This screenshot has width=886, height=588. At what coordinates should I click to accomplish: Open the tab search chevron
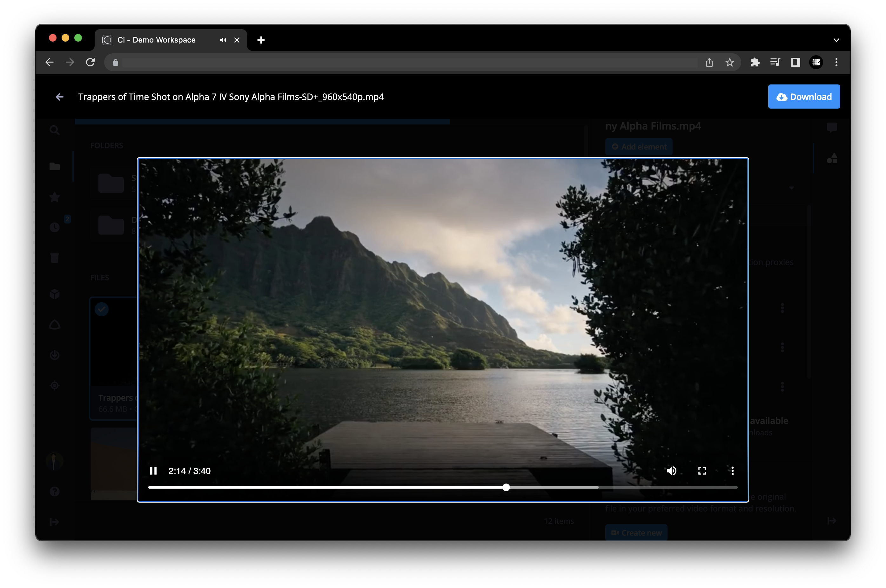click(836, 40)
